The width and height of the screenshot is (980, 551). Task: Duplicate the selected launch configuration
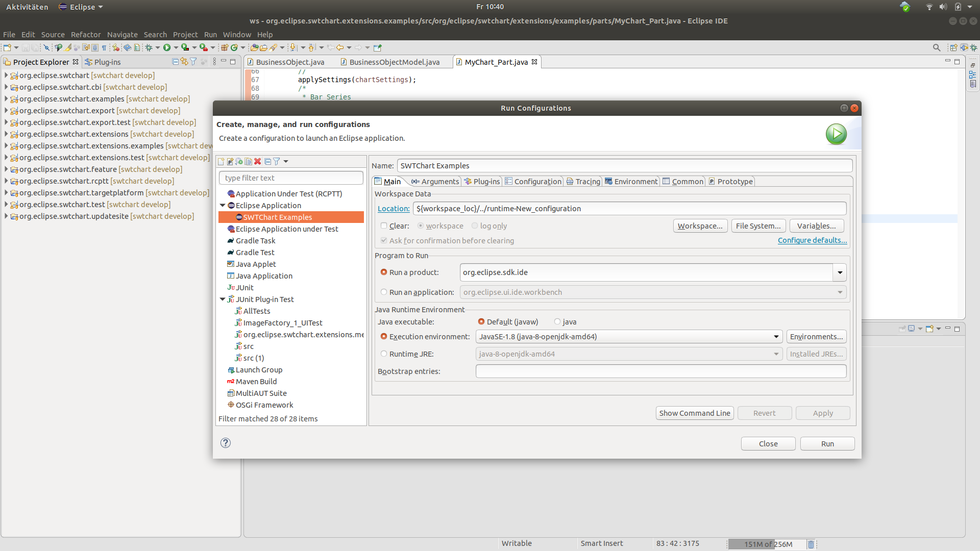coord(248,161)
